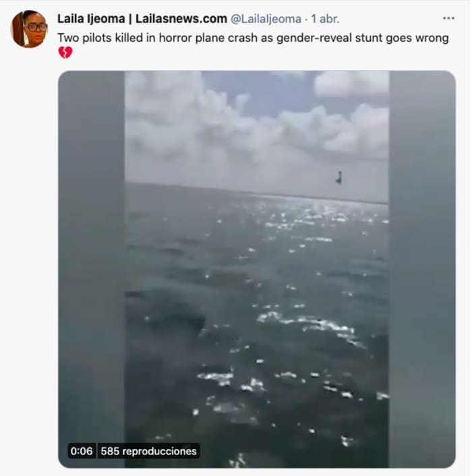Click the left blurred border of video
The height and width of the screenshot is (476, 472).
(91, 269)
